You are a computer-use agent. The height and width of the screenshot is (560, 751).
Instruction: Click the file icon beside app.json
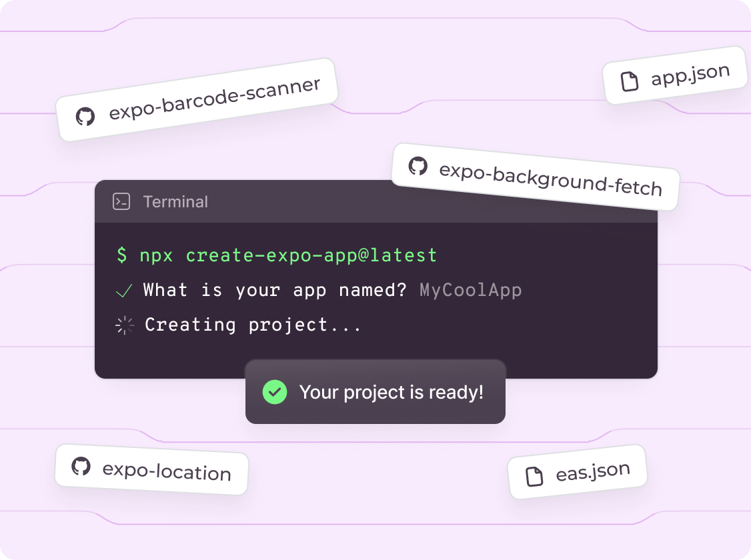point(630,81)
